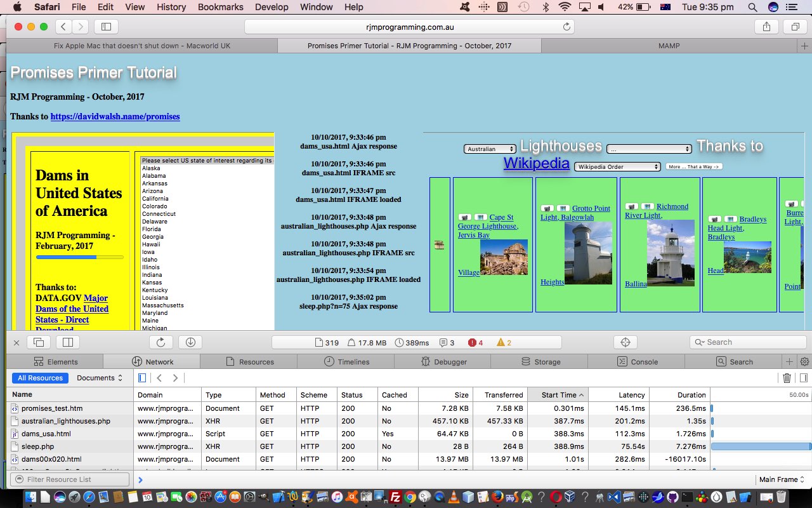Go forward in network navigation history
The height and width of the screenshot is (508, 812).
click(x=176, y=378)
